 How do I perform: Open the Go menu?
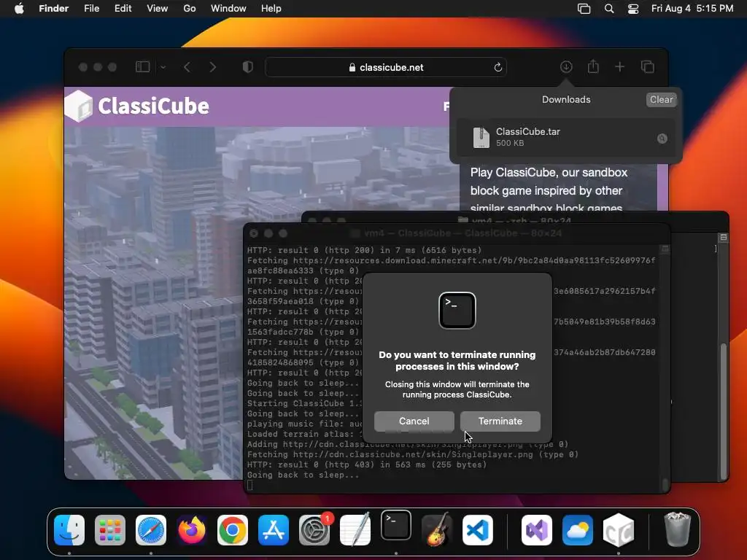tap(190, 9)
